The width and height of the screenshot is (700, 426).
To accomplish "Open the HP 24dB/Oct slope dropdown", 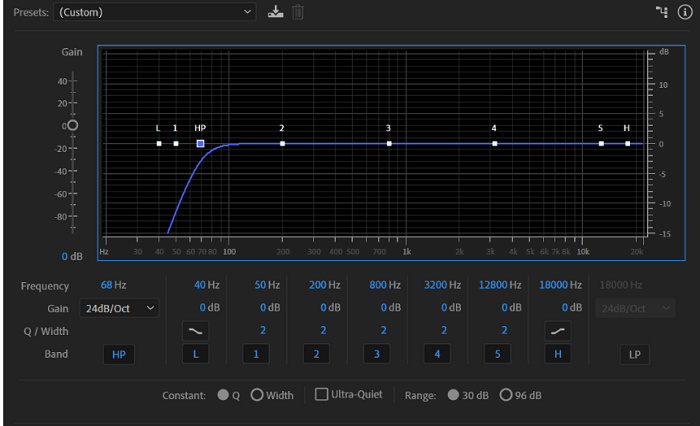I will click(x=120, y=308).
